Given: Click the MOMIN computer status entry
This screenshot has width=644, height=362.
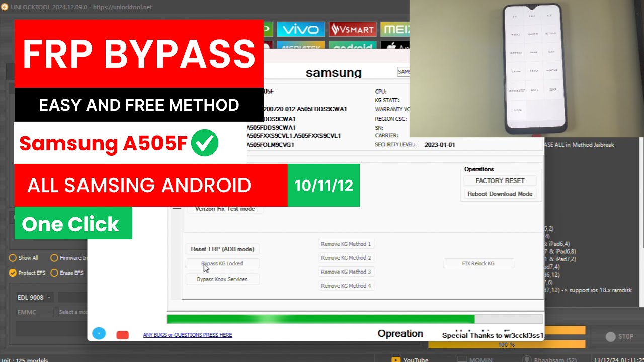Looking at the screenshot, I should 474,359.
